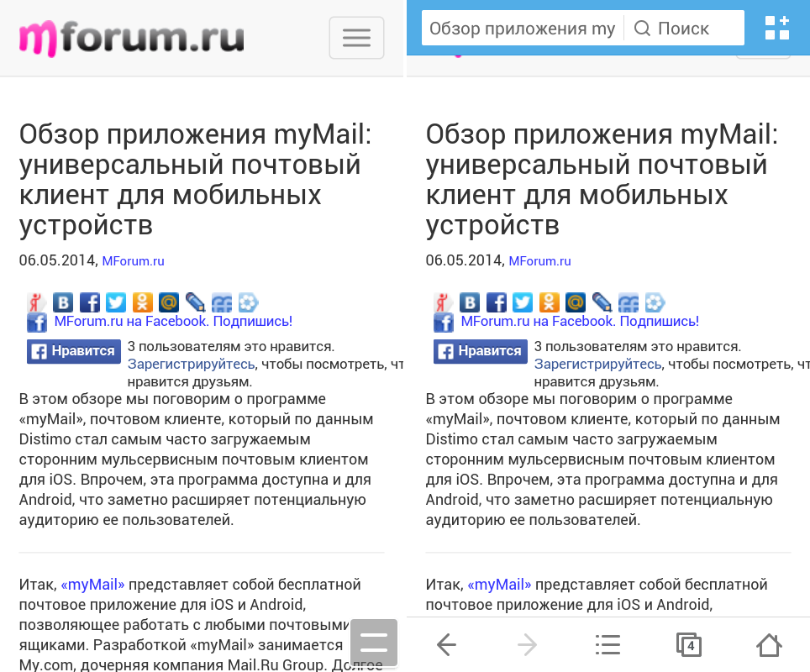This screenshot has width=810, height=672.
Task: Go to the browser home page icon
Action: [x=769, y=644]
